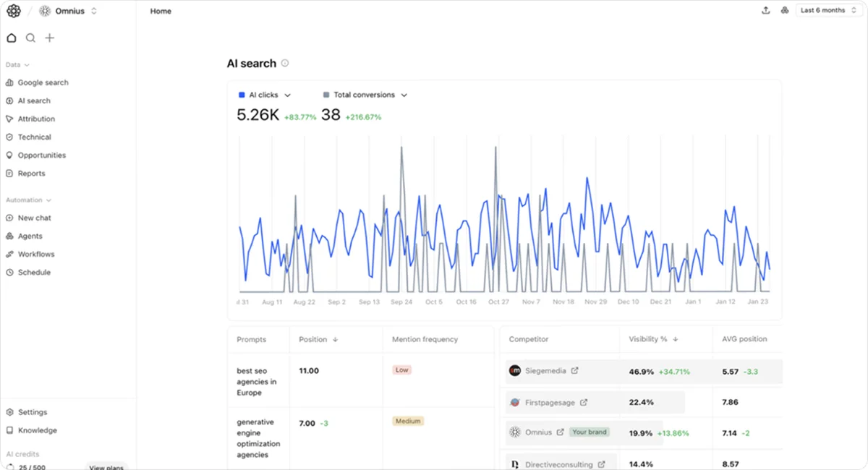Click the Technical shield icon
The image size is (868, 470).
click(x=9, y=137)
